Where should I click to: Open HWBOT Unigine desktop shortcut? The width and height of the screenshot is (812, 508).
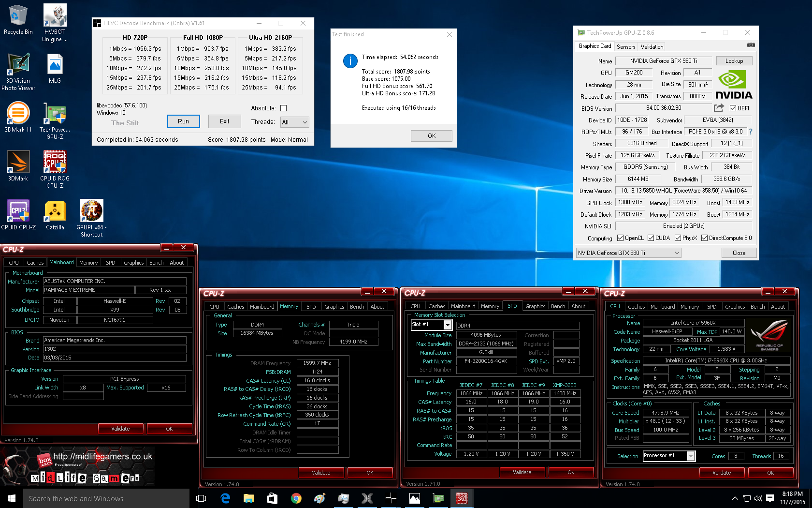(55, 23)
